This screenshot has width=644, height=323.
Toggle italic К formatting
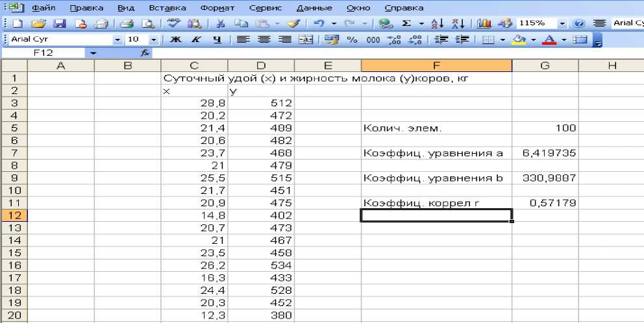[196, 40]
